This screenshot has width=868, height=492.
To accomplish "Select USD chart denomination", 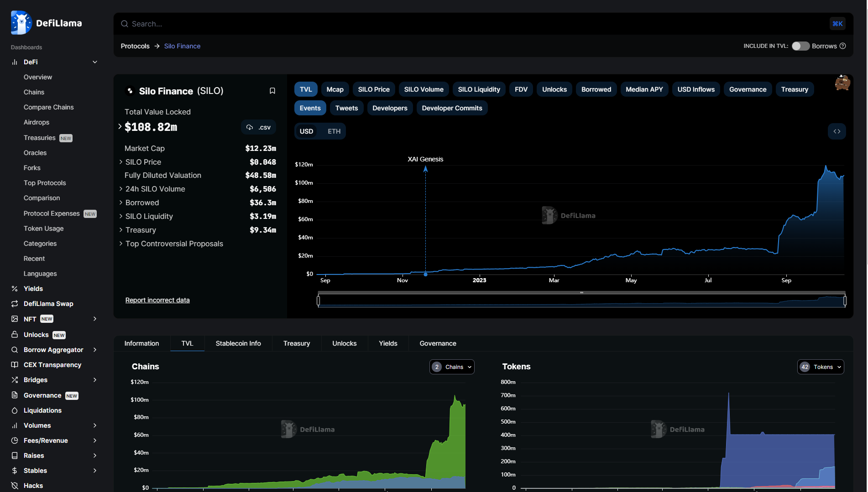I will tap(306, 131).
